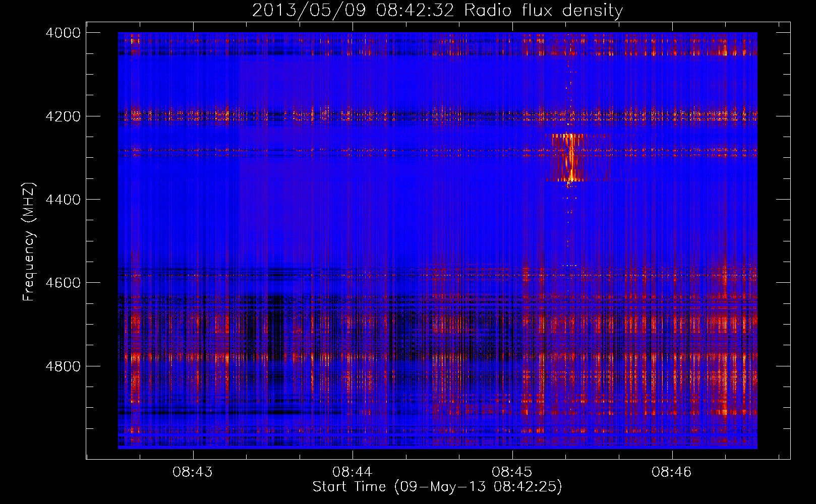
Task: Click the 4000 frequency axis label
Action: point(63,33)
